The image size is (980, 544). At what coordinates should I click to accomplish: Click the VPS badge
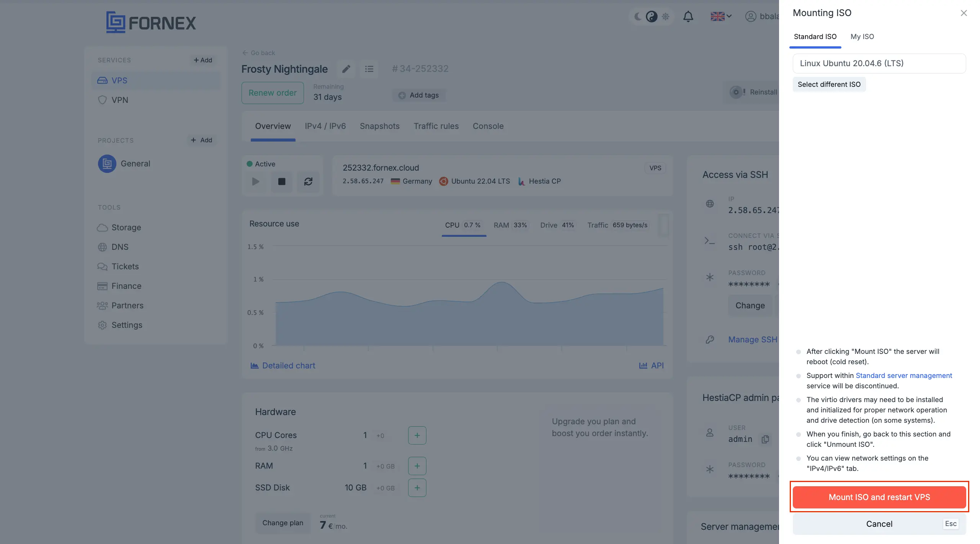[655, 168]
